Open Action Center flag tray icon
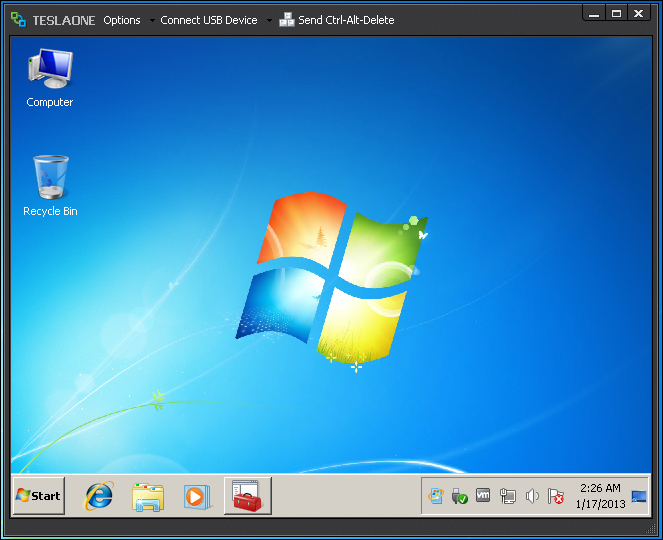 556,496
